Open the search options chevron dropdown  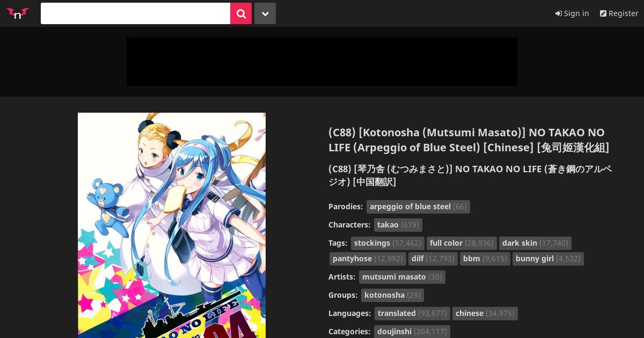pyautogui.click(x=265, y=13)
